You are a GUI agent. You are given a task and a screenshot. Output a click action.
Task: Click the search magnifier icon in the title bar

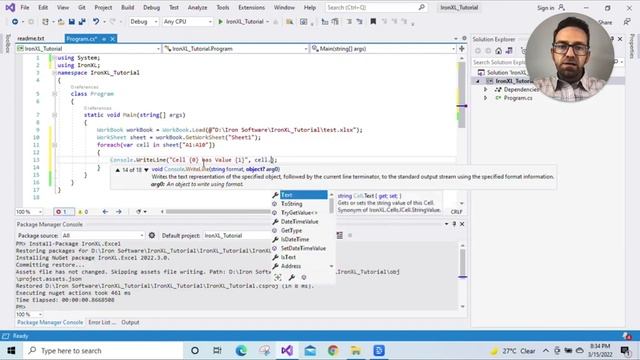[422, 7]
